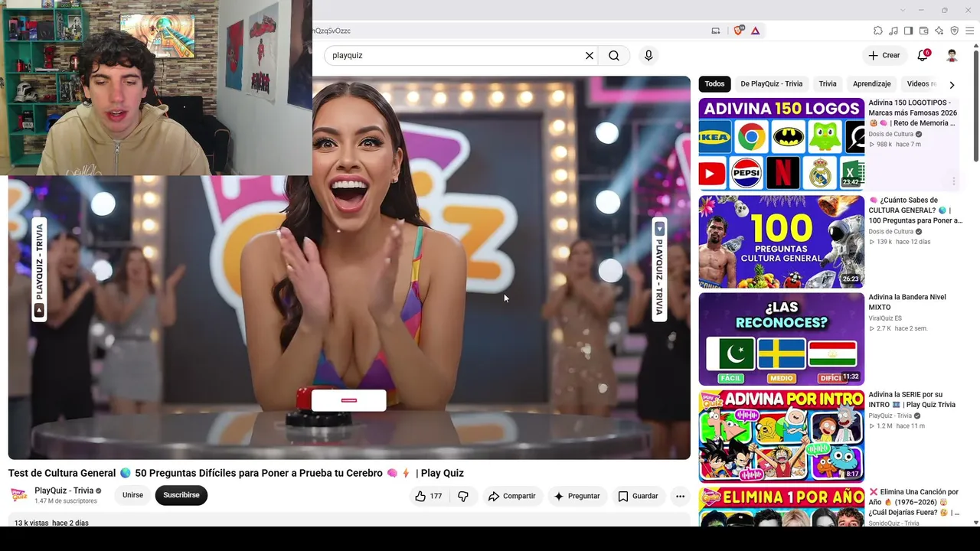Open ¿Las Reconoces? flags thumbnail
Viewport: 980px width, 551px height.
coord(781,339)
